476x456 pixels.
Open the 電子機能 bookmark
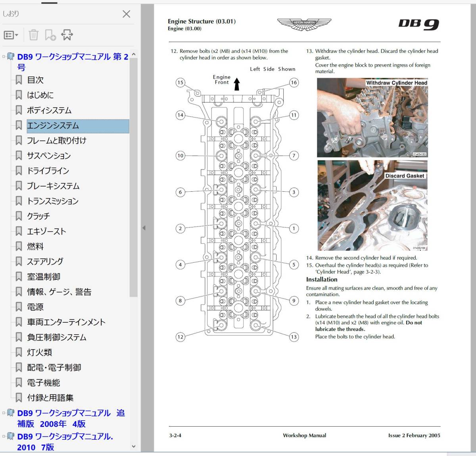44,383
